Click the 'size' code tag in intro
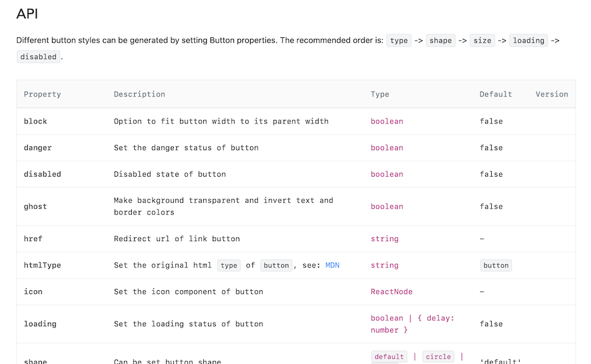The width and height of the screenshot is (591, 364). pos(482,41)
